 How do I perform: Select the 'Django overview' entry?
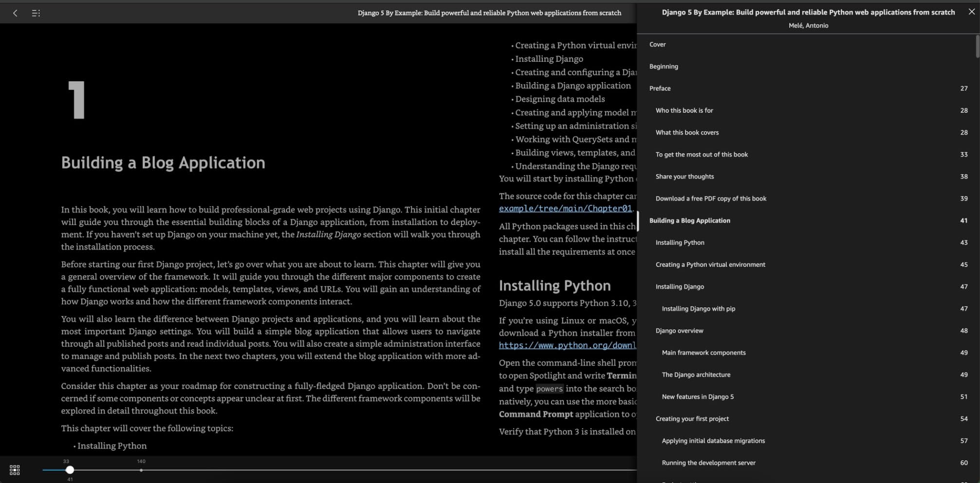[x=679, y=331]
